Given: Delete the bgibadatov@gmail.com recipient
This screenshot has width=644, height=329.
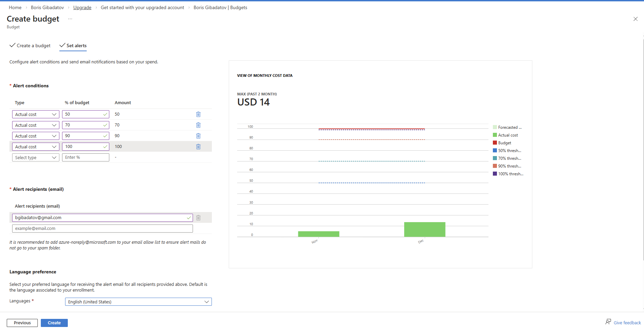Looking at the screenshot, I should 198,218.
